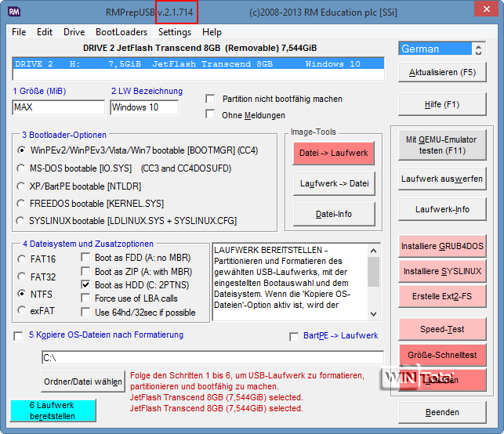Open the File menu
This screenshot has height=434, width=504.
pos(19,32)
